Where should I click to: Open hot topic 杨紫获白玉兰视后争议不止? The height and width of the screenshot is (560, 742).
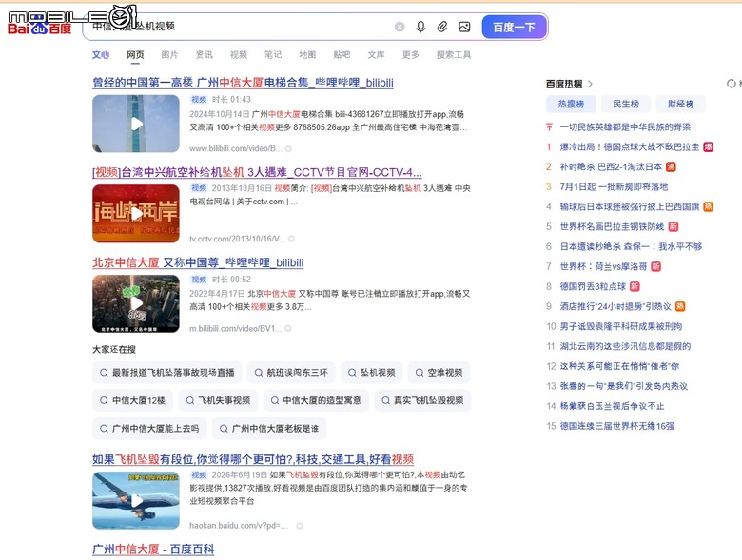point(612,406)
